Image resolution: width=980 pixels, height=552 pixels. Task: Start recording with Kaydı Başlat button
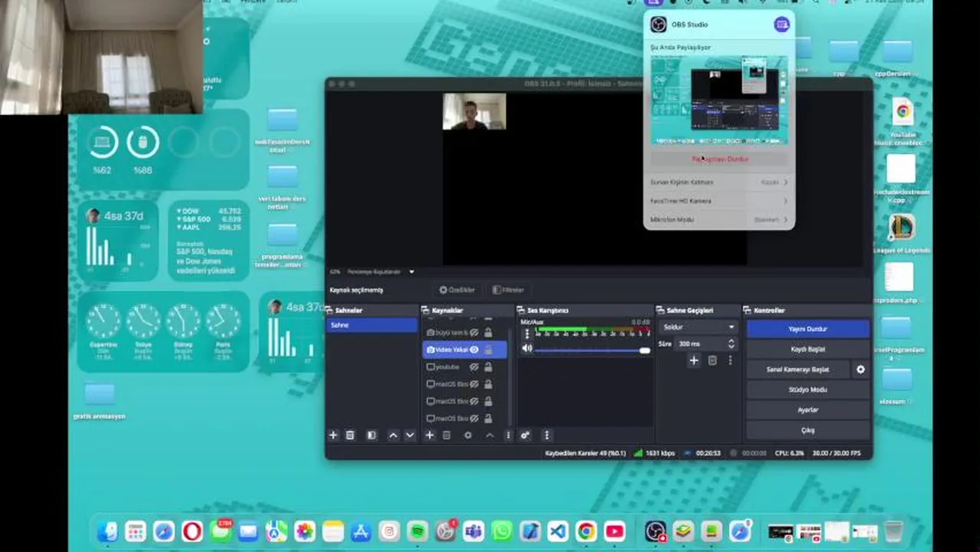808,349
